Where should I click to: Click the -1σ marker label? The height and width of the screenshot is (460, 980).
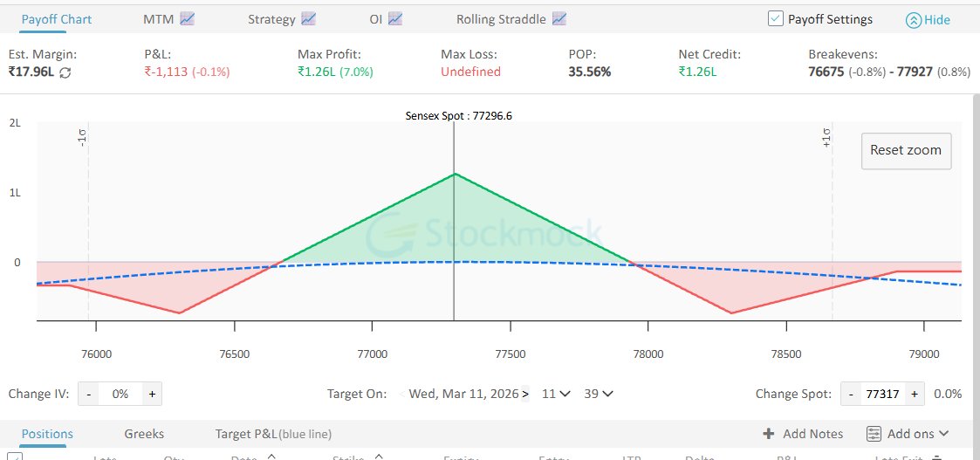point(82,138)
